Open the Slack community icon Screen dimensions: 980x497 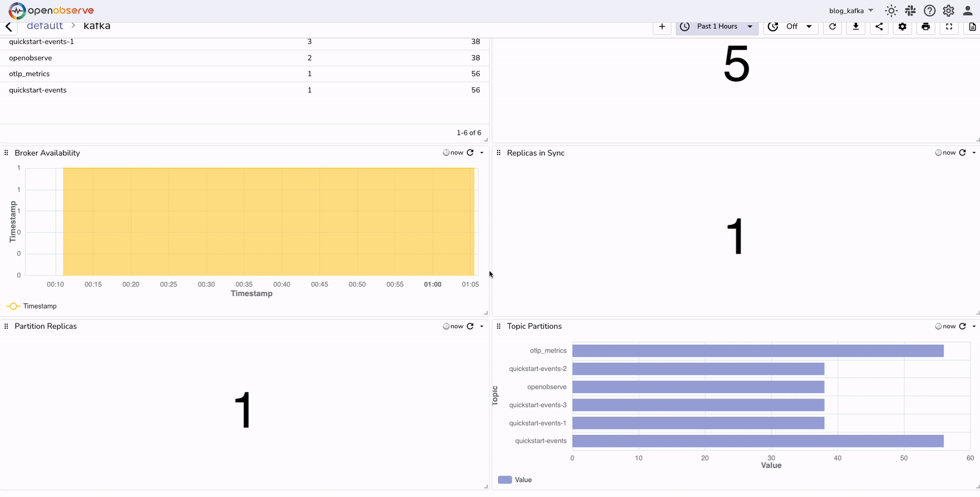click(910, 10)
